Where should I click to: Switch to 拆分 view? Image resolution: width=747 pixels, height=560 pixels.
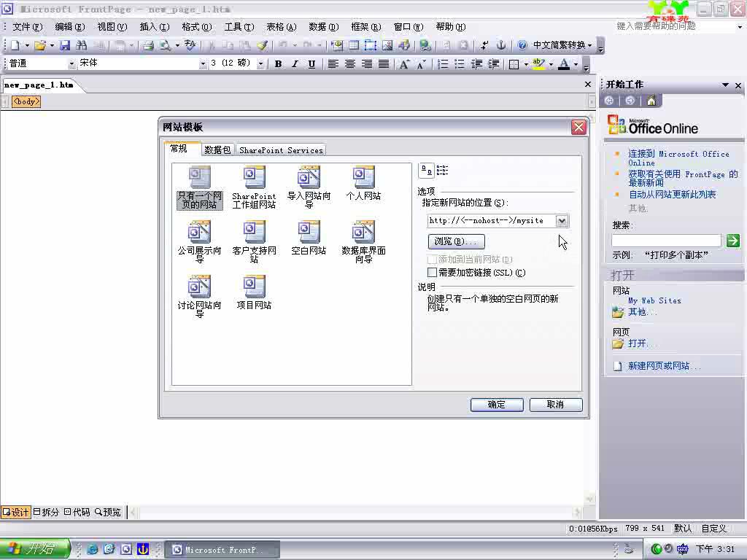(x=46, y=512)
